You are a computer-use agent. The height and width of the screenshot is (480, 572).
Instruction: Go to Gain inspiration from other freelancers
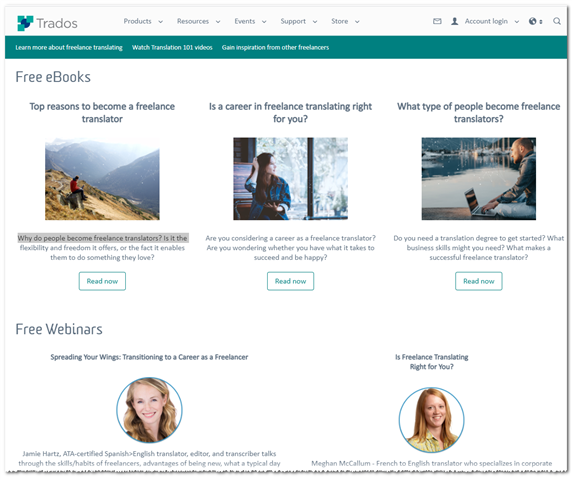(x=275, y=47)
